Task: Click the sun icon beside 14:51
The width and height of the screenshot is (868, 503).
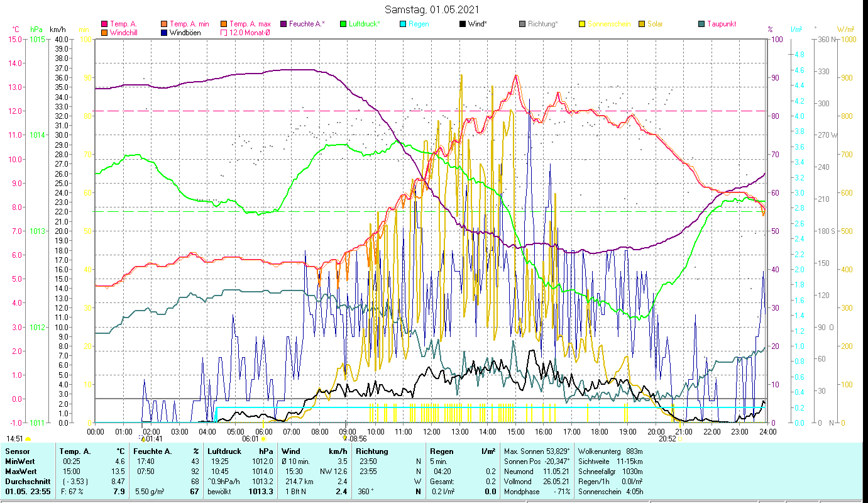Action: pyautogui.click(x=28, y=439)
